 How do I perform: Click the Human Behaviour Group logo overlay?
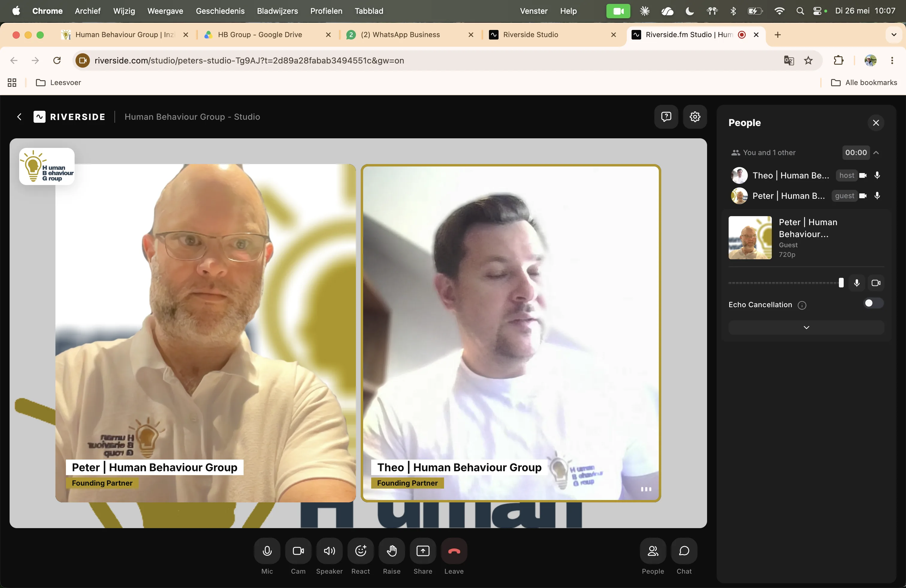pyautogui.click(x=47, y=166)
